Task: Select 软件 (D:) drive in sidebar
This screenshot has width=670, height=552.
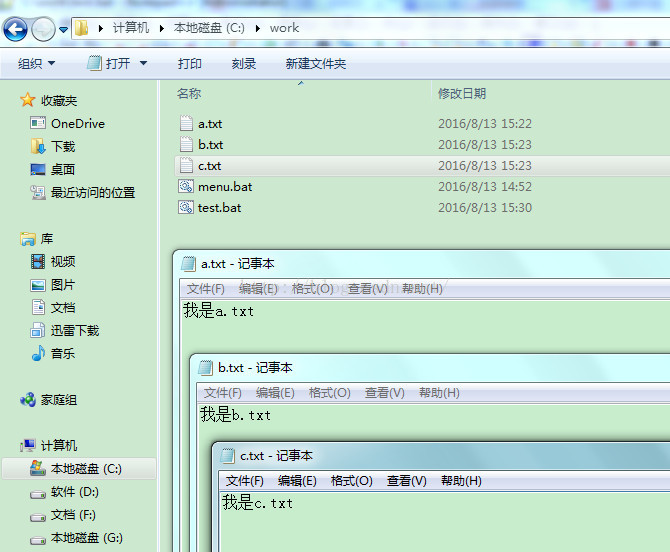Action: point(64,492)
